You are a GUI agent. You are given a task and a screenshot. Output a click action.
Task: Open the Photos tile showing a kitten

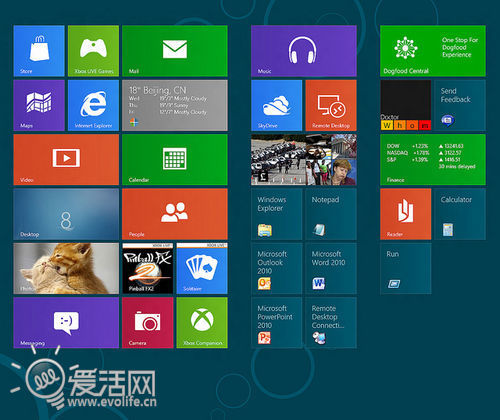click(66, 268)
